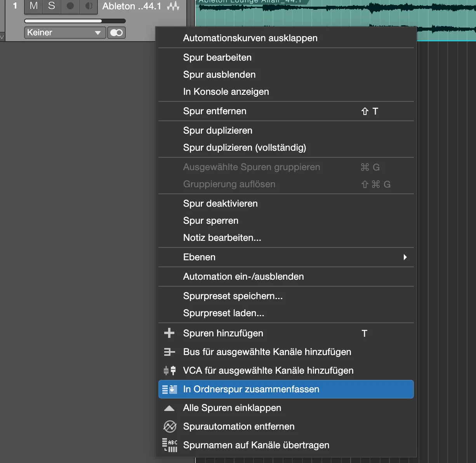Click the crossed-out automation icon beside Spurautomation entfernen
Viewport: 476px width, 463px height.
click(170, 426)
